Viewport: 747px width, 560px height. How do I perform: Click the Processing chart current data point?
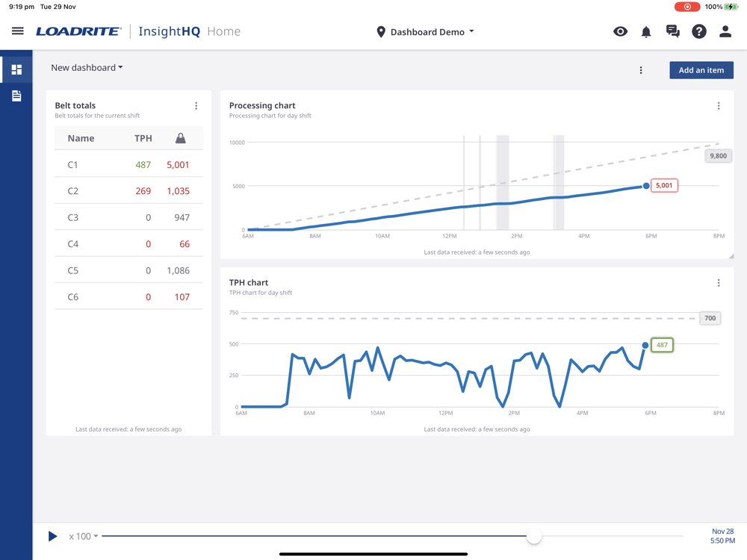[646, 186]
